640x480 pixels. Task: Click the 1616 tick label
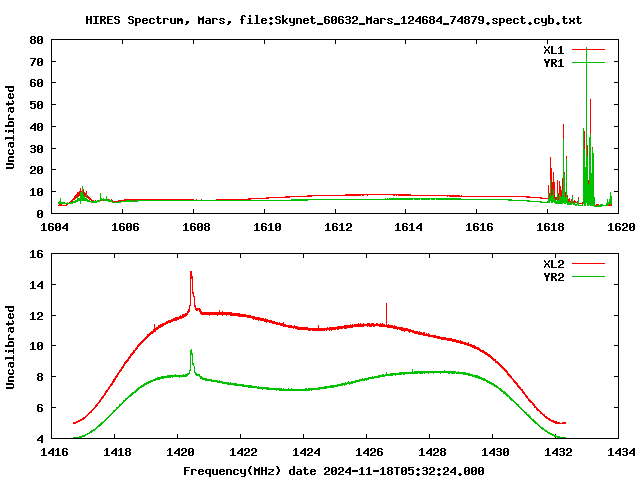pyautogui.click(x=480, y=227)
